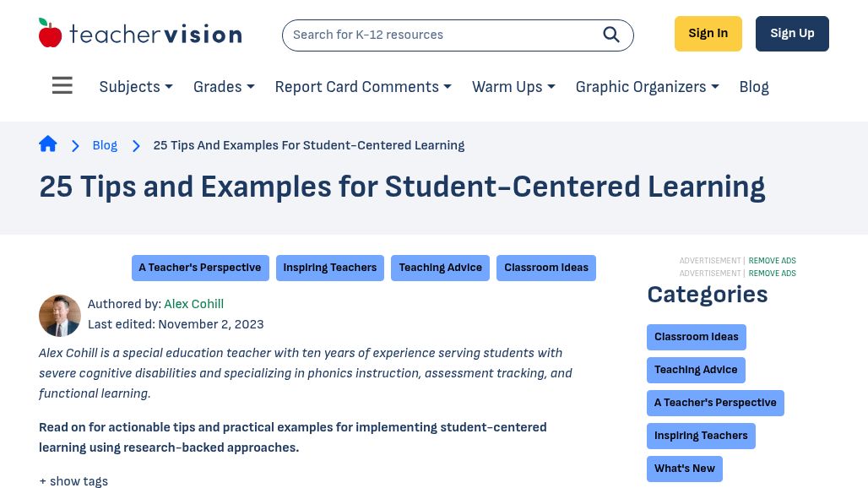Click Alex Cohill's author avatar photo
868x488 pixels.
60,315
